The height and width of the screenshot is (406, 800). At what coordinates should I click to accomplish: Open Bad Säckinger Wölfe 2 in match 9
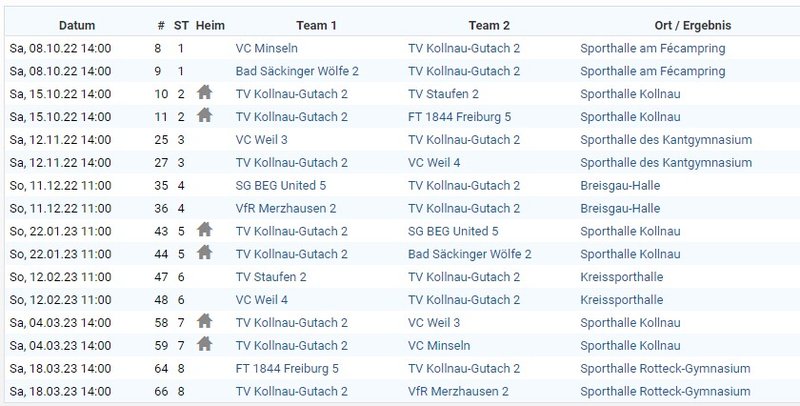[x=297, y=71]
